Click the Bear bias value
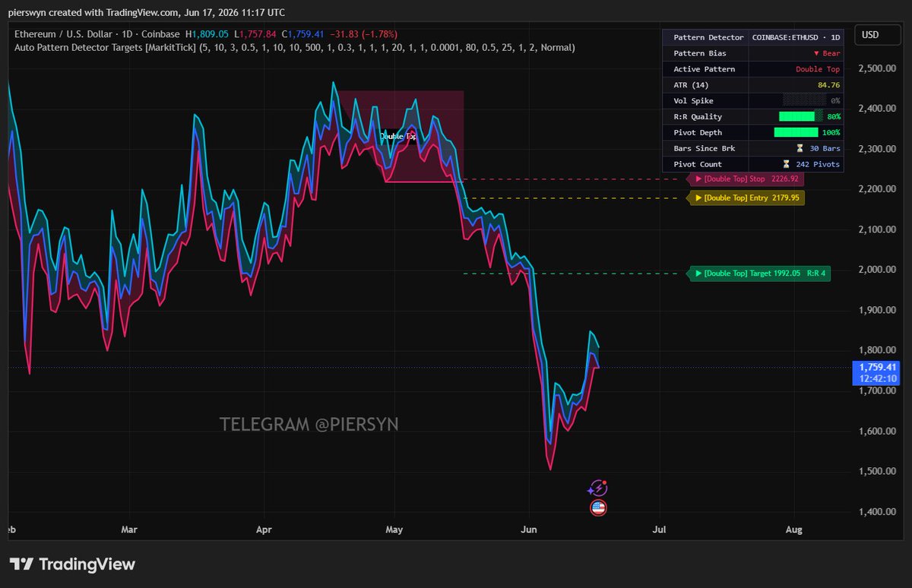The height and width of the screenshot is (588, 912). click(x=827, y=53)
